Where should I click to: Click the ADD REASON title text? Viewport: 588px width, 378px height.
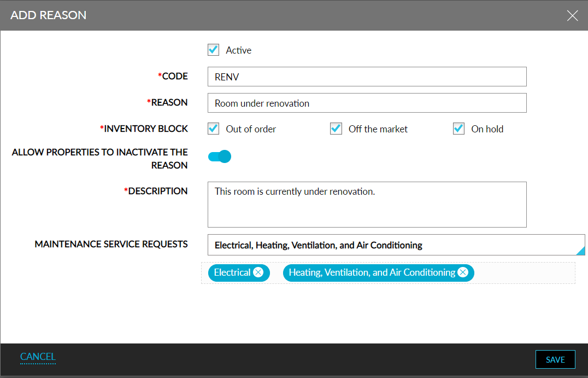pyautogui.click(x=49, y=15)
